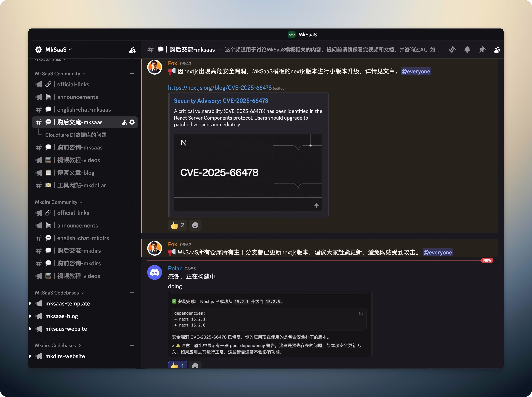Open notification settings via the bell icon
Viewport: 532px width, 397px height.
click(x=467, y=50)
